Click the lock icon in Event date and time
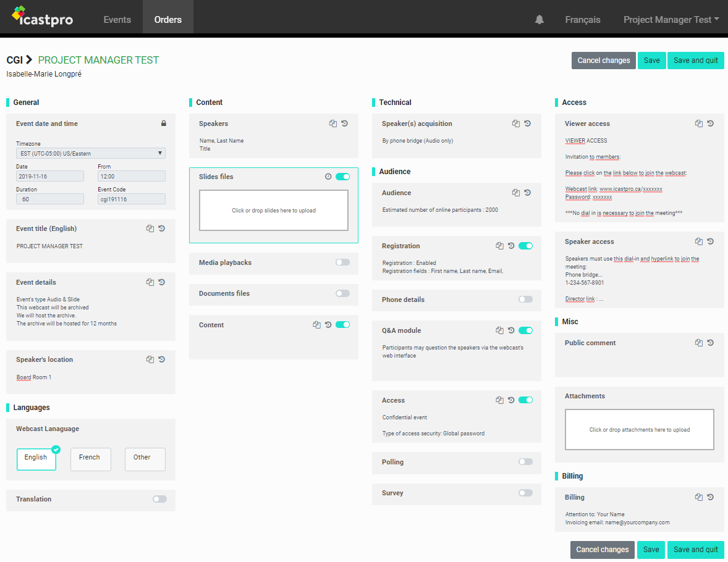 coord(164,124)
